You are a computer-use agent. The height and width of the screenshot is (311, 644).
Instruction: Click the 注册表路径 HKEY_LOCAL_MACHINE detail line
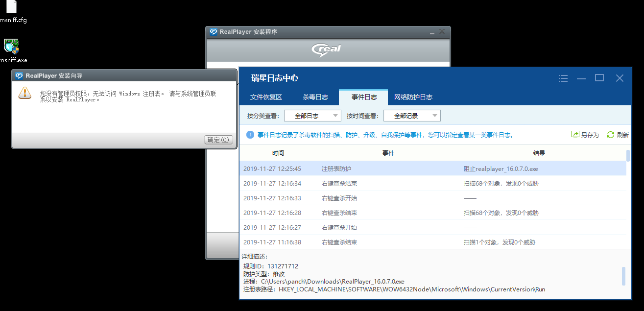[x=394, y=289]
